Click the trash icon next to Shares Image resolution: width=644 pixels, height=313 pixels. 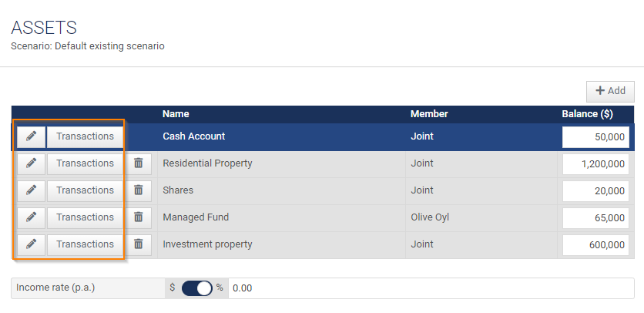[x=139, y=191]
